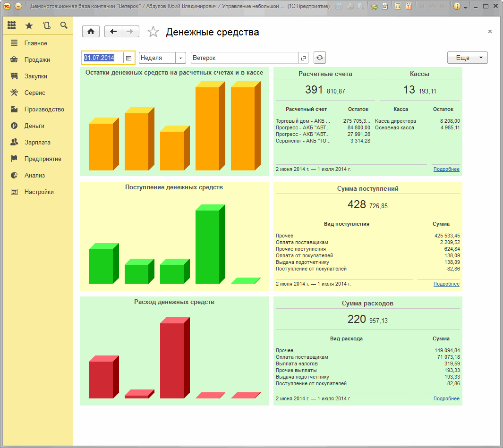Open main menu dropdown next to logo
This screenshot has width=503, height=448.
[18, 6]
